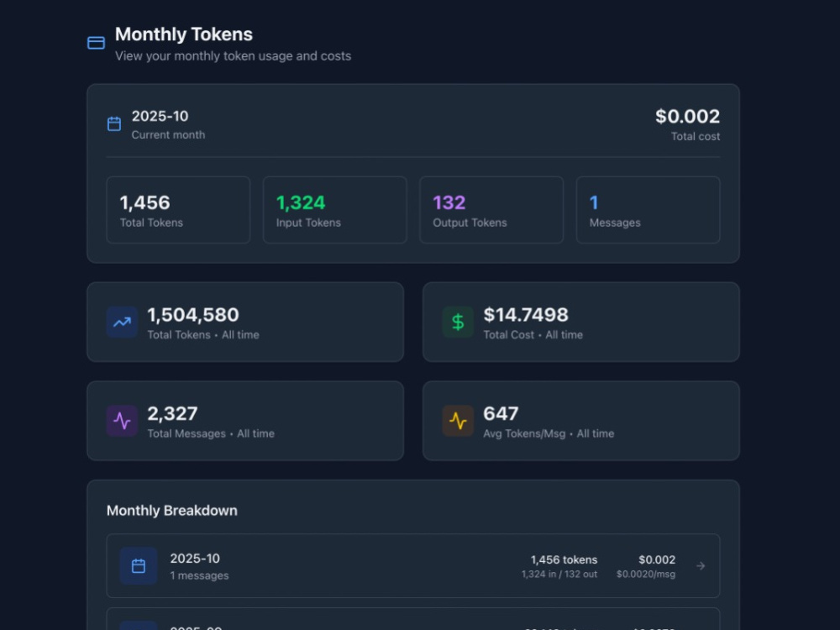
Task: Click the $0.002 cost in the breakdown row
Action: coord(657,559)
